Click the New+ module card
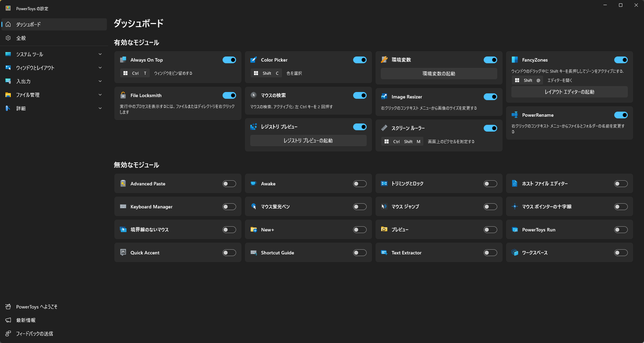 [x=308, y=230]
